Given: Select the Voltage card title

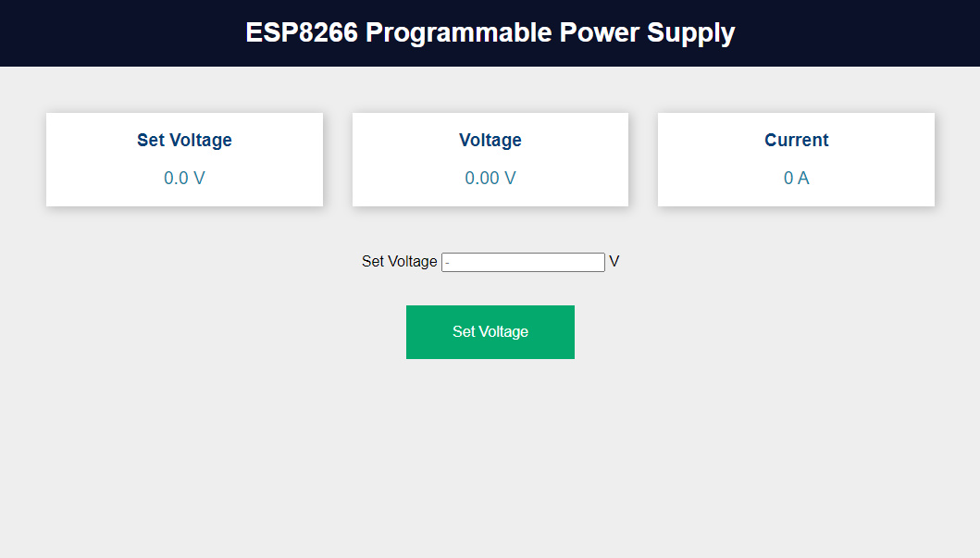Looking at the screenshot, I should (x=490, y=141).
